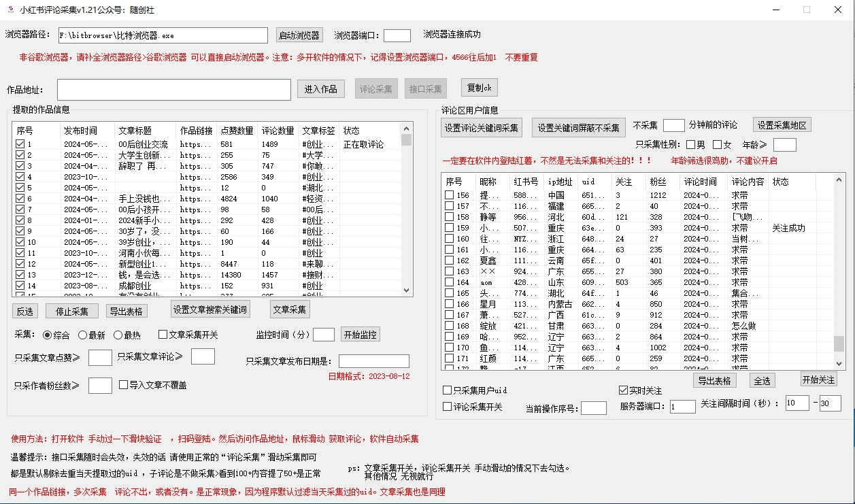Click the 作品地址 input field

coord(173,88)
